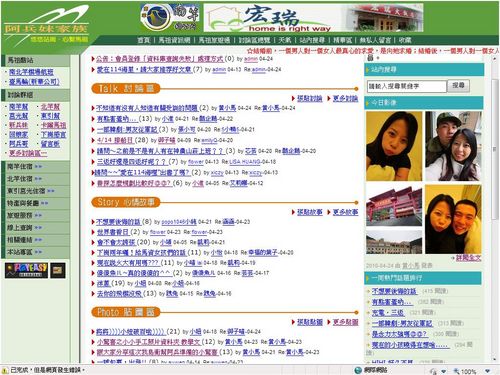
Task: Open the 留言板 link in the sidebar
Action: click(50, 144)
